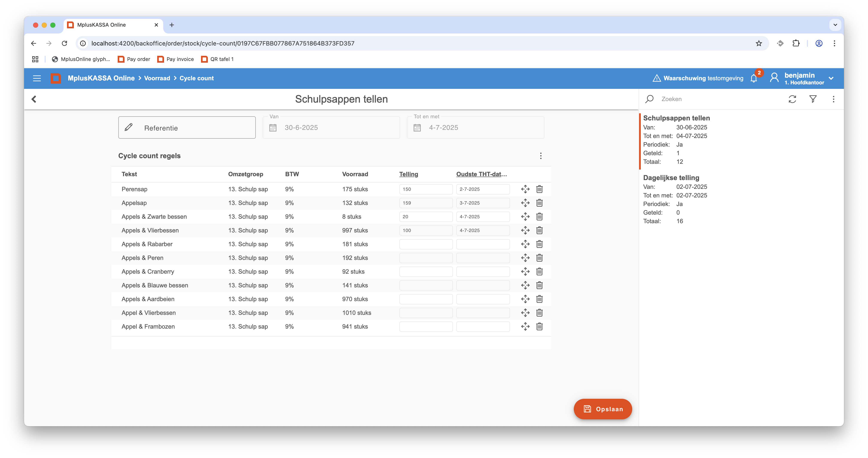Image resolution: width=868 pixels, height=458 pixels.
Task: Open the Tot en met calendar icon
Action: coord(417,128)
